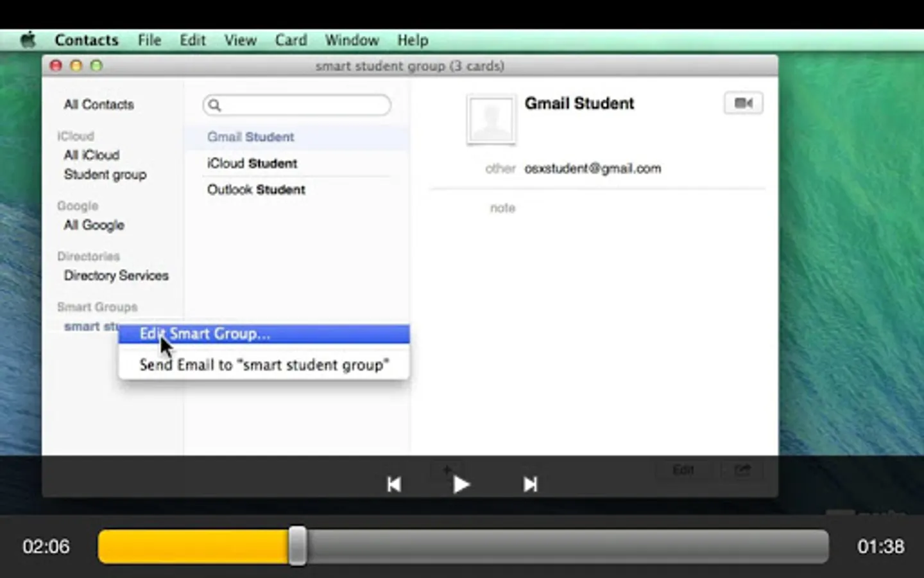
Task: Select Student group in sidebar
Action: click(x=105, y=175)
